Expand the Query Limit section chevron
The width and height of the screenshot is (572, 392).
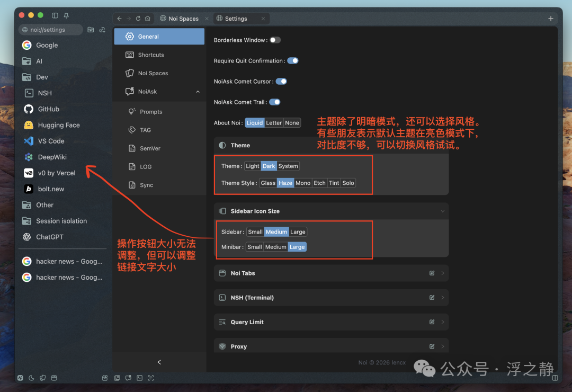pyautogui.click(x=442, y=322)
